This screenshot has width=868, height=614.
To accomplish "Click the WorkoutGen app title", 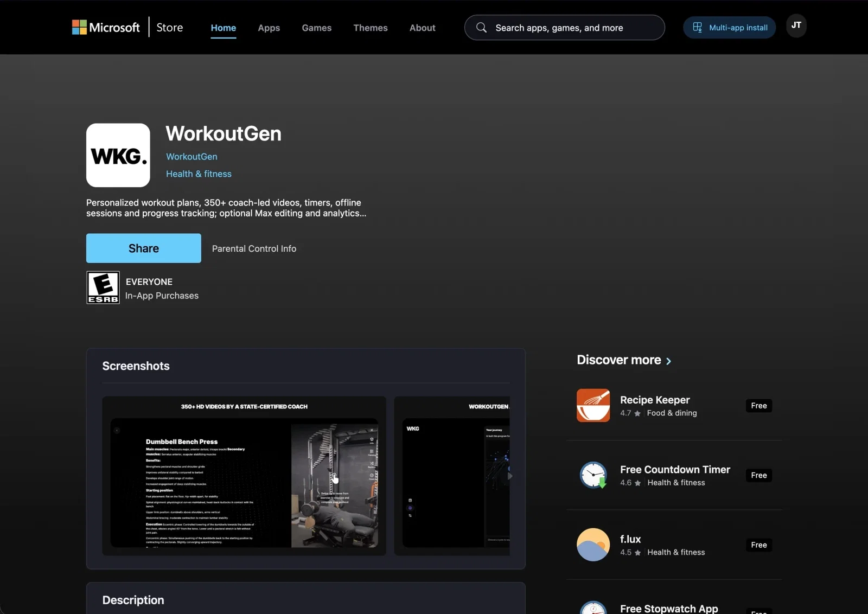I will pyautogui.click(x=224, y=133).
